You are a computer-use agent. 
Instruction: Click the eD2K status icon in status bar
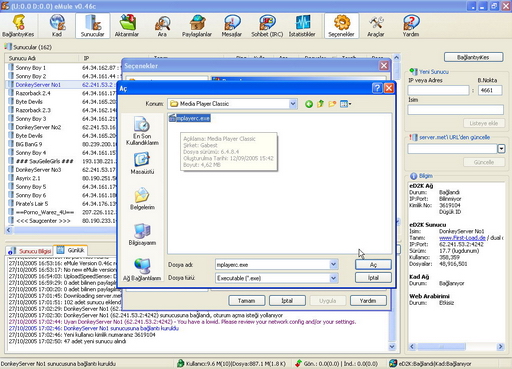(x=393, y=364)
